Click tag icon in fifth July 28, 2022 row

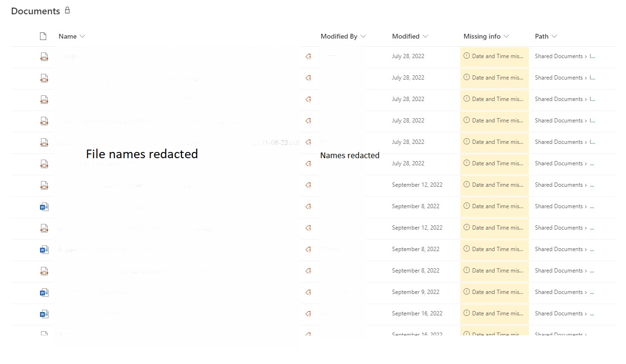308,142
